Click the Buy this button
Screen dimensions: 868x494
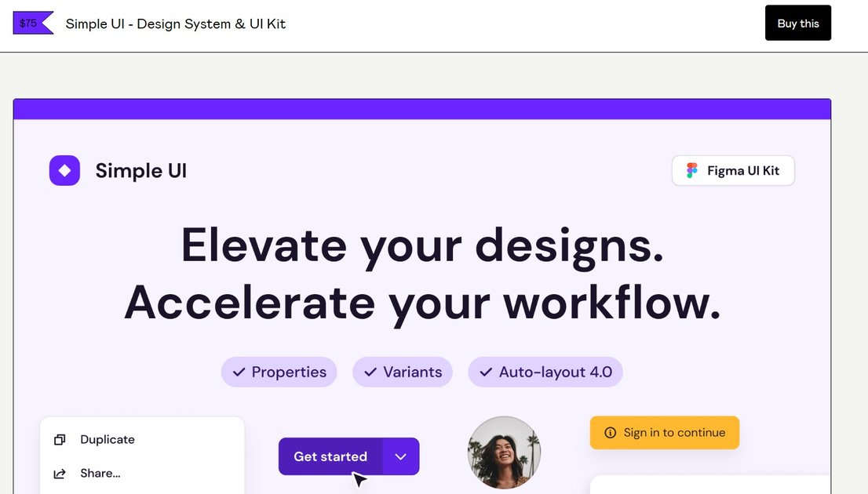tap(798, 23)
